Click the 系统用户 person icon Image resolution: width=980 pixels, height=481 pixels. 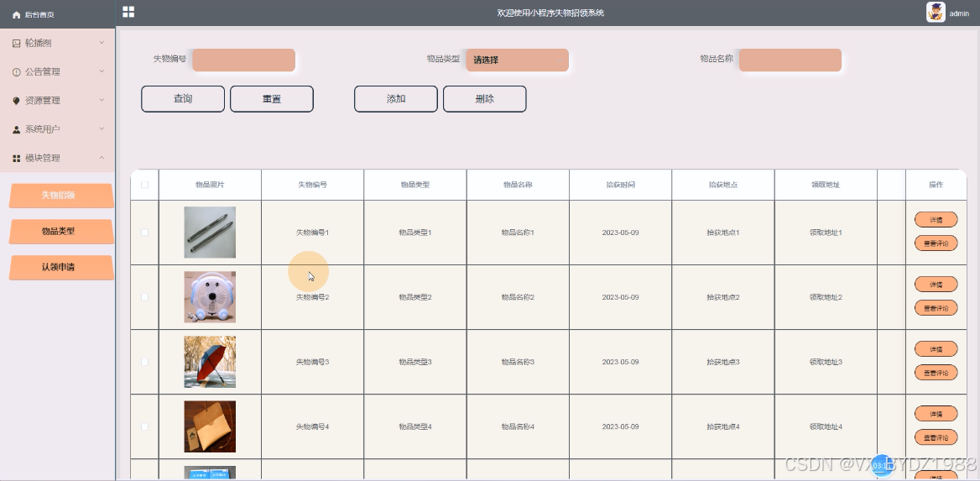[17, 129]
